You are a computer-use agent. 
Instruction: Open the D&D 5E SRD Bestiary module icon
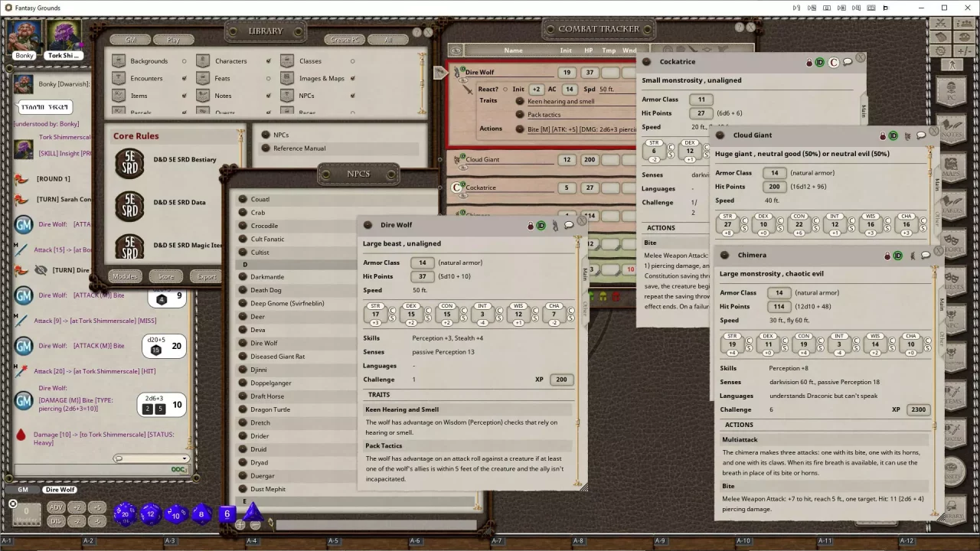point(129,165)
